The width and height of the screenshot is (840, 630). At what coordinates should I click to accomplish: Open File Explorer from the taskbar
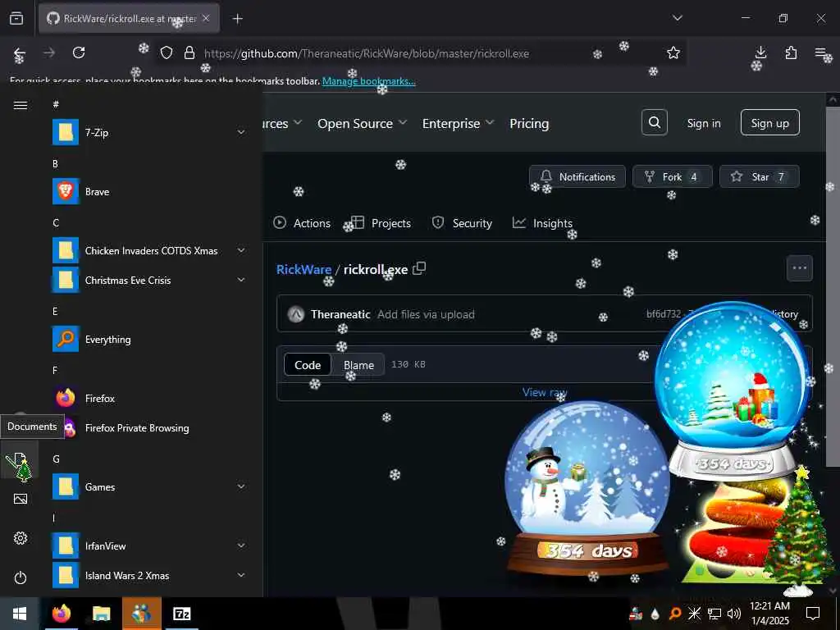101,614
